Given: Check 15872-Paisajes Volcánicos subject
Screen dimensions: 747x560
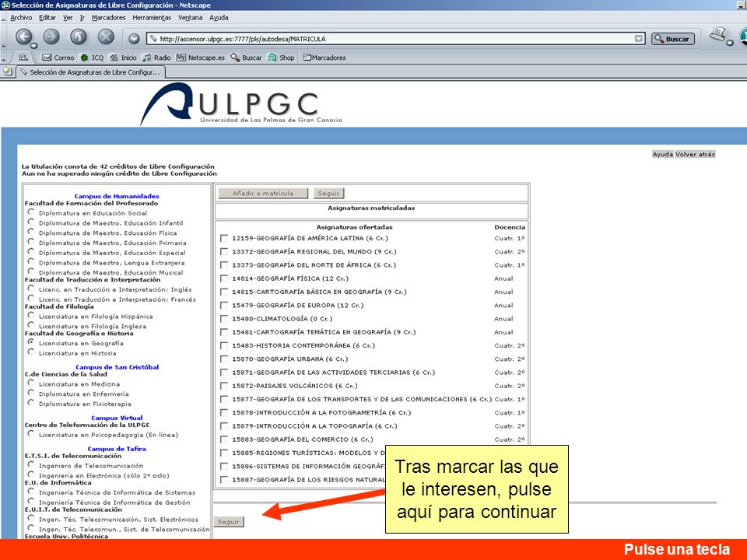Looking at the screenshot, I should point(224,386).
